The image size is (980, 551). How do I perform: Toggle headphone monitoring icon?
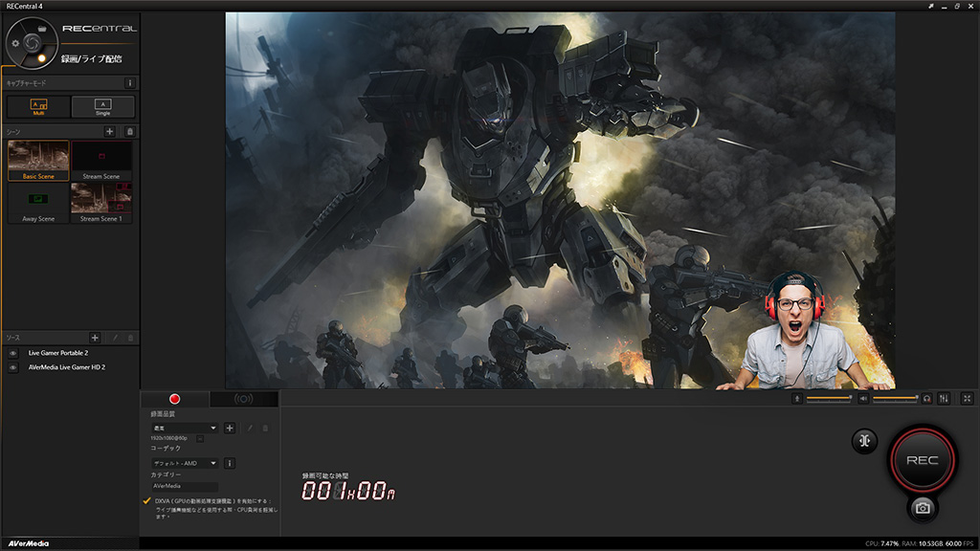pos(926,399)
